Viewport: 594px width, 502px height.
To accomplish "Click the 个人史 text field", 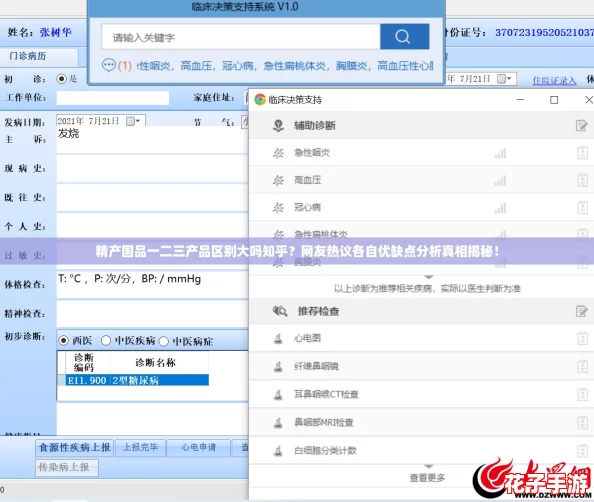I will click(152, 226).
